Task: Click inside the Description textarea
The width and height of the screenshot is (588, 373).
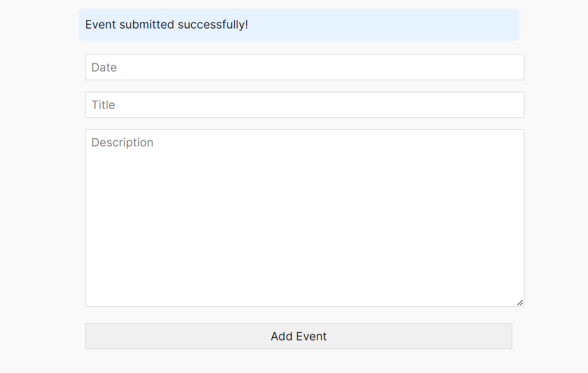Action: 305,218
